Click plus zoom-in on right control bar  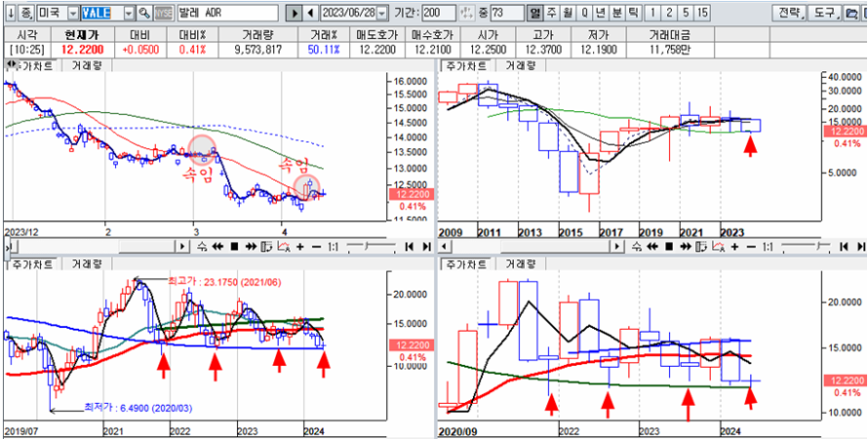[x=734, y=247]
